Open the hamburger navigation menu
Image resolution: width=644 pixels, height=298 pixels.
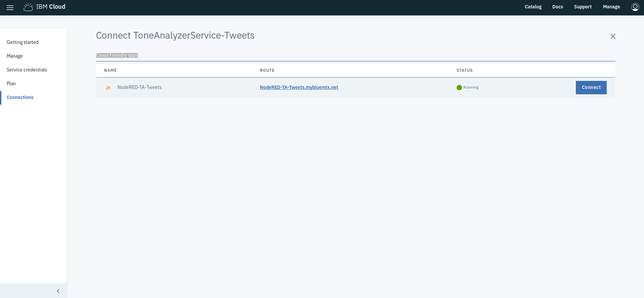(10, 7)
